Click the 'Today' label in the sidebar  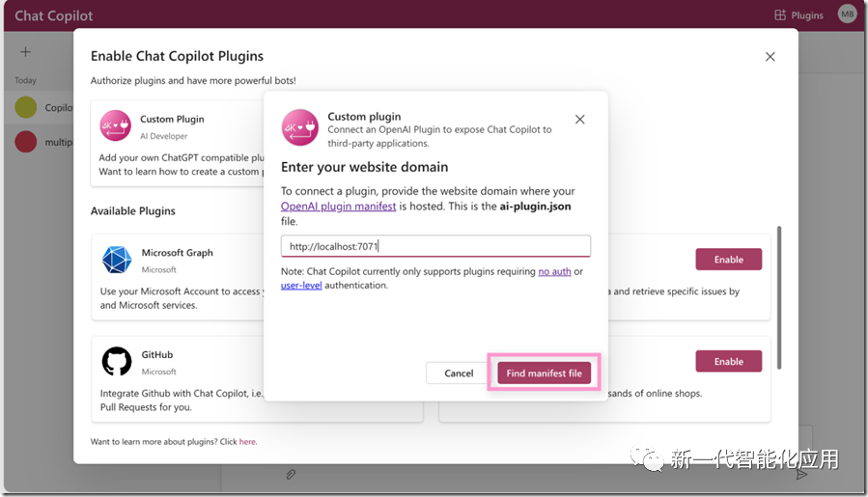[x=25, y=80]
